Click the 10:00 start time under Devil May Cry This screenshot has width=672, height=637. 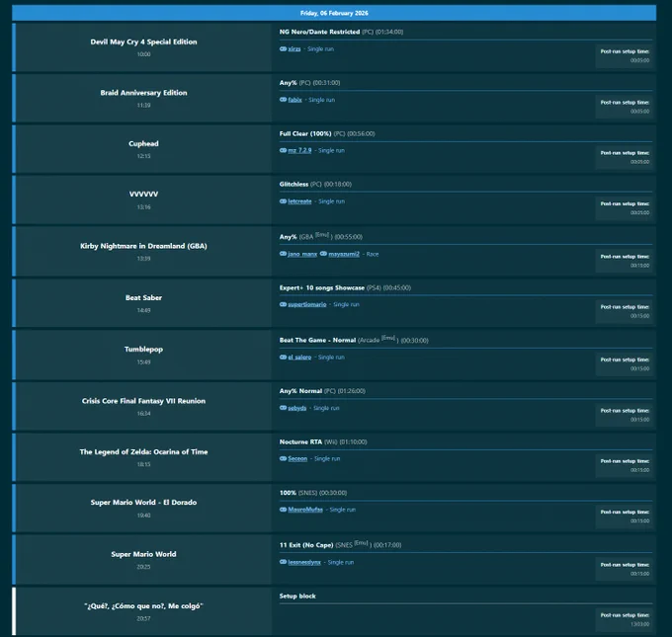tap(143, 54)
